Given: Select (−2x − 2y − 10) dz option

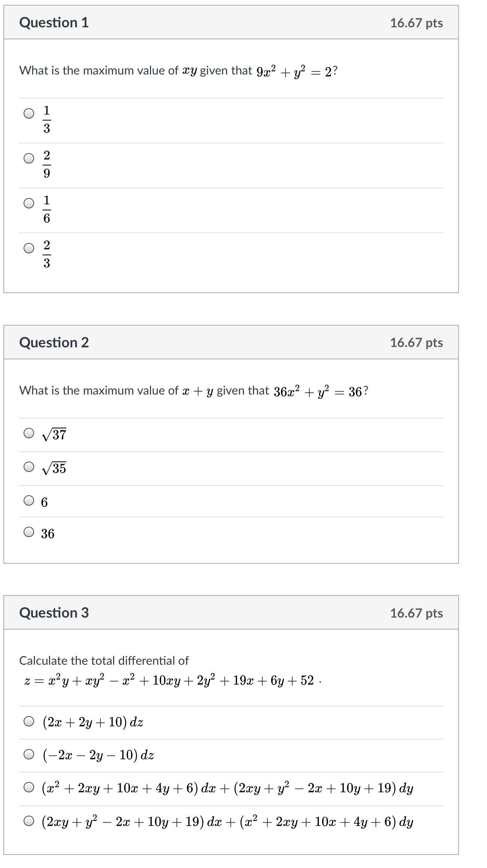Looking at the screenshot, I should point(29,754).
